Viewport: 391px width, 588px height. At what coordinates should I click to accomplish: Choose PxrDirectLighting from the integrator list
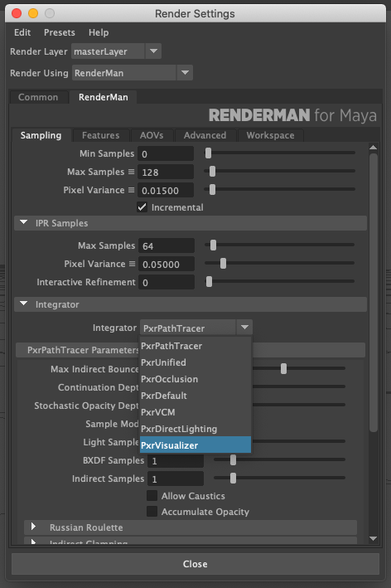[x=195, y=428]
